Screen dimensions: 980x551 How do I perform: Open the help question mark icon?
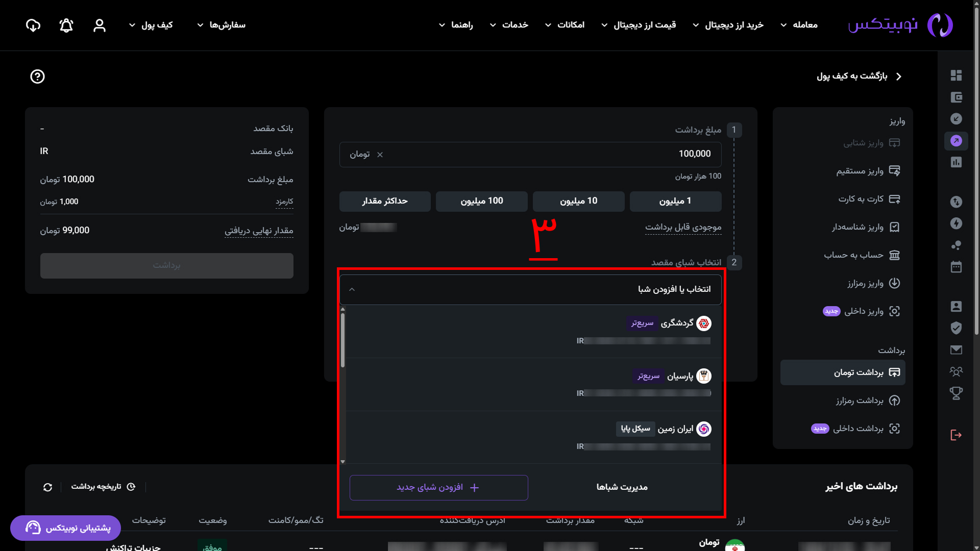pos(37,77)
